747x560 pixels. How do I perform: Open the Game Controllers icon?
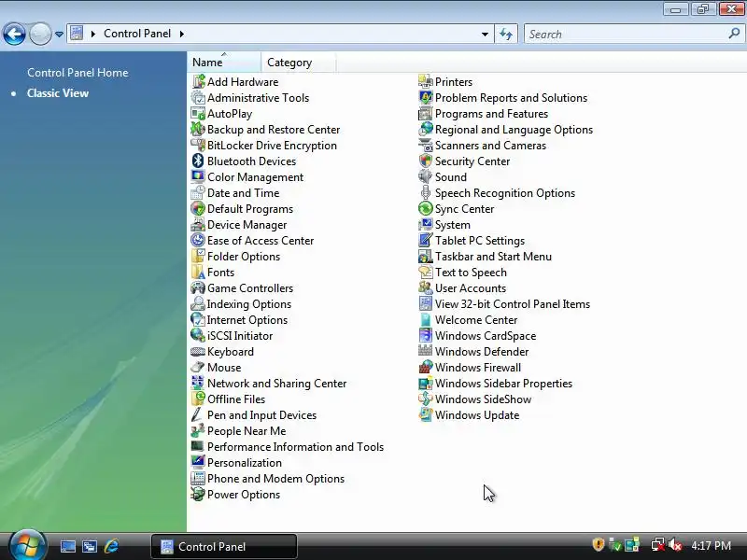(198, 288)
